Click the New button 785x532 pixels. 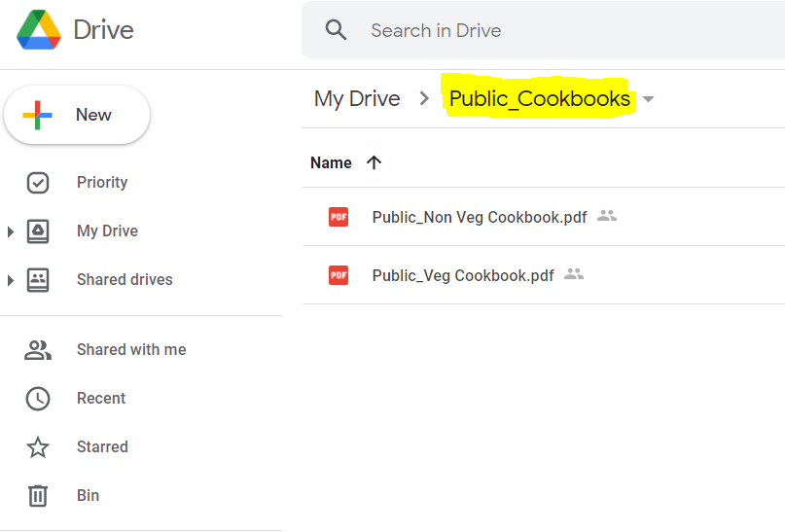tap(78, 115)
